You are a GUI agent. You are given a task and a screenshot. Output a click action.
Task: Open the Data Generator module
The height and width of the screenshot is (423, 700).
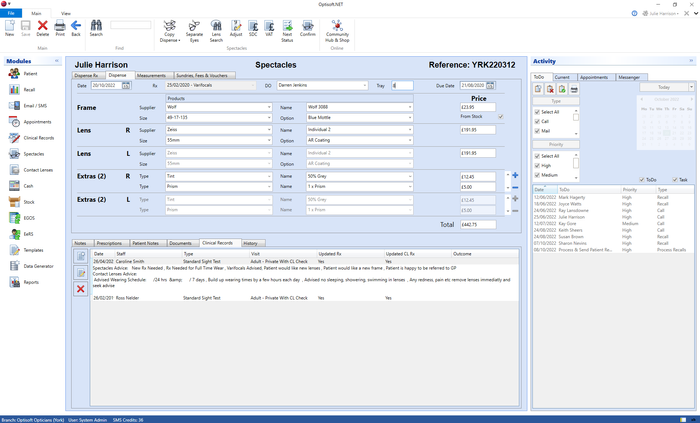[x=30, y=266]
